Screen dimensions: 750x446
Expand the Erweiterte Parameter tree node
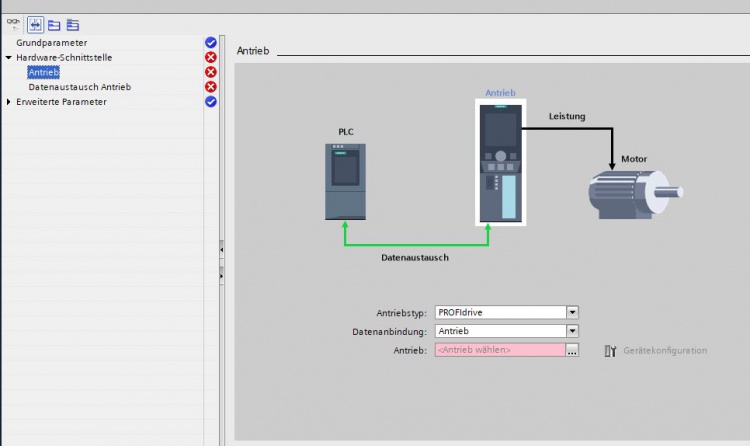tap(9, 102)
